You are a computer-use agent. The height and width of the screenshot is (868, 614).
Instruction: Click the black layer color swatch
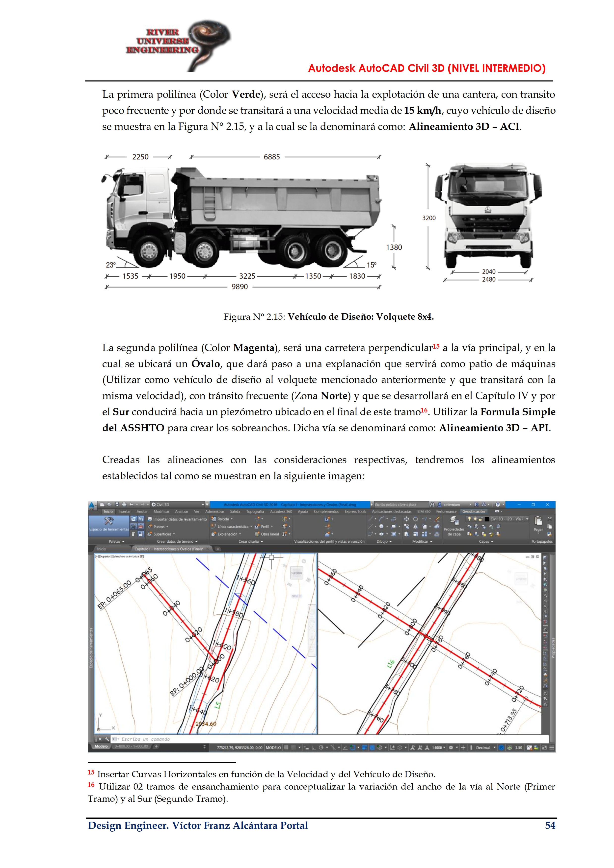(x=487, y=519)
